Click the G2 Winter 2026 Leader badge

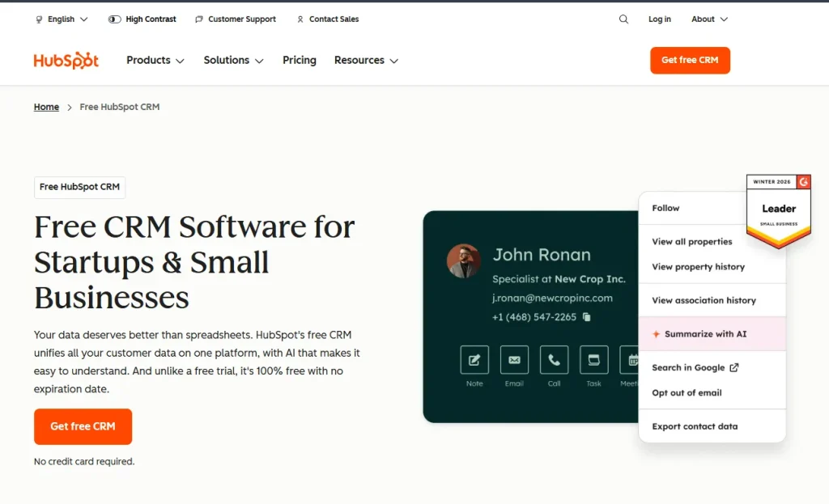778,210
